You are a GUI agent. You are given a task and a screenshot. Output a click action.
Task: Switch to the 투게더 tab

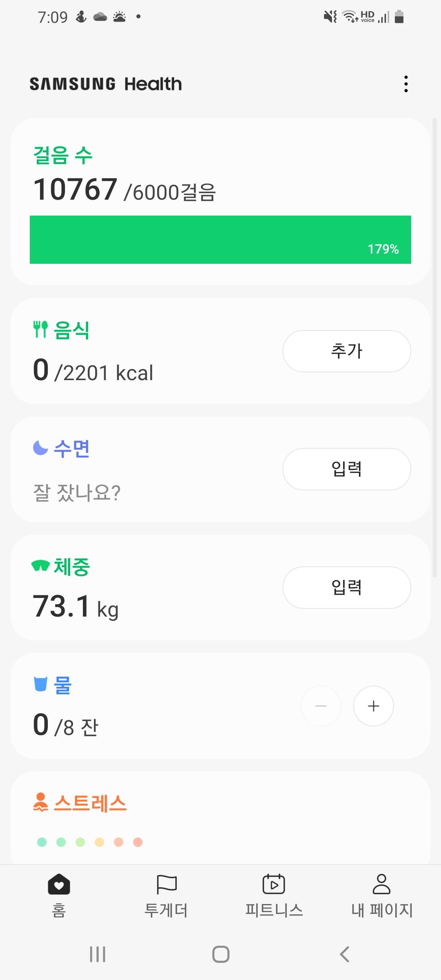[166, 894]
